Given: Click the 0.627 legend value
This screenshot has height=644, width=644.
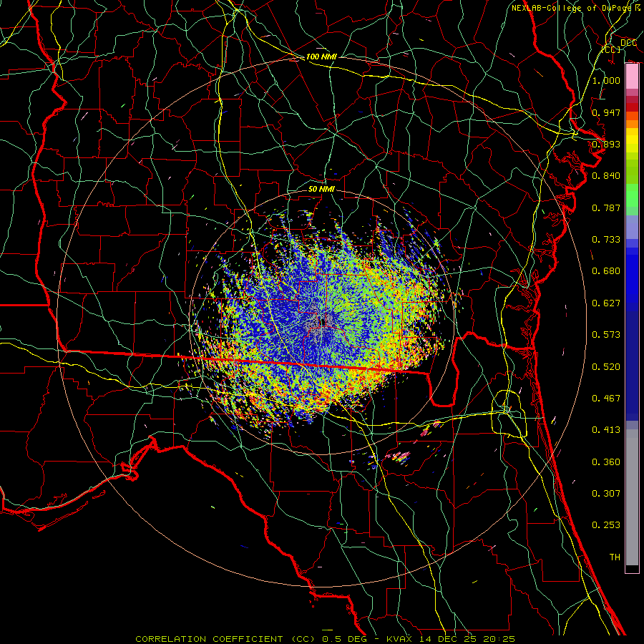Looking at the screenshot, I should coord(606,303).
